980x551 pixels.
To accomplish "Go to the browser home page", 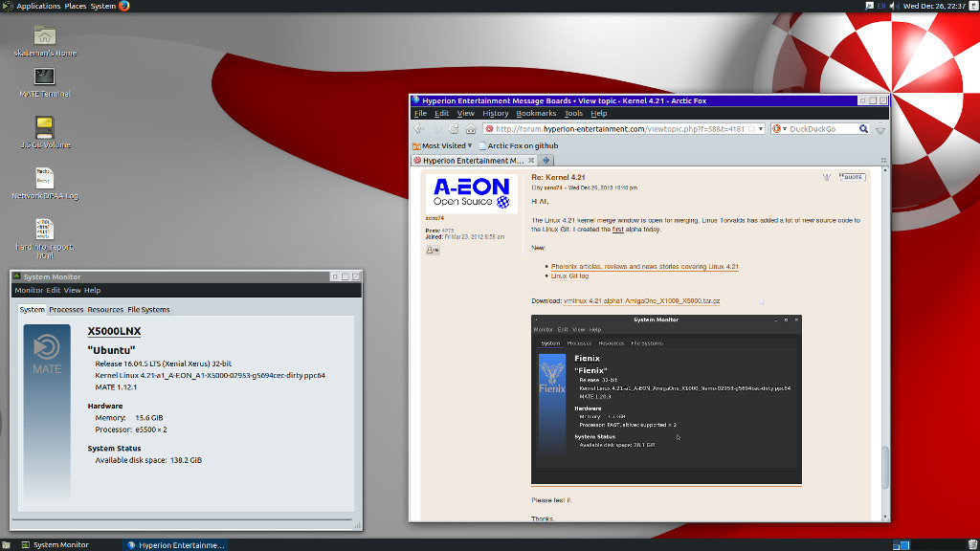I will pyautogui.click(x=471, y=129).
